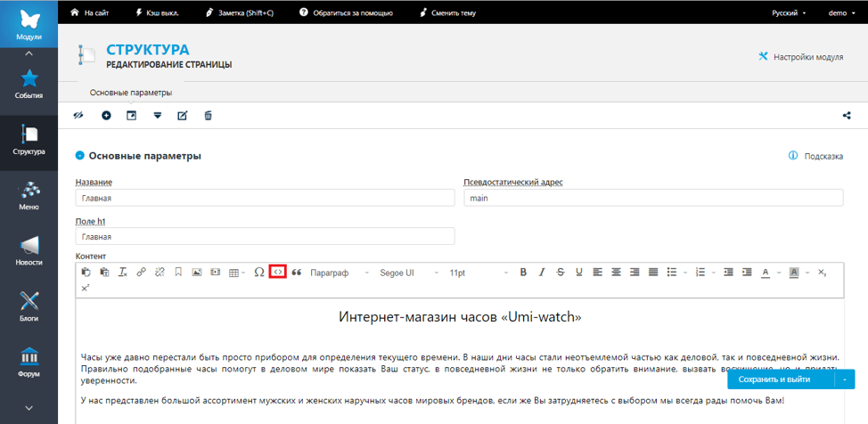Screen dimensions: 868x424
Task: Click the Поле h1 input field
Action: point(265,236)
